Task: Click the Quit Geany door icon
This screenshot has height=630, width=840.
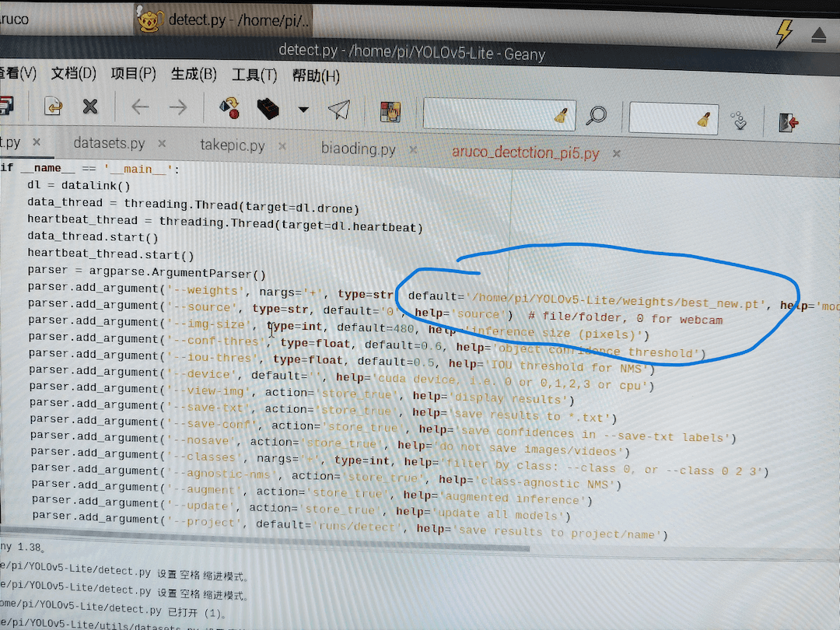Action: (x=789, y=121)
